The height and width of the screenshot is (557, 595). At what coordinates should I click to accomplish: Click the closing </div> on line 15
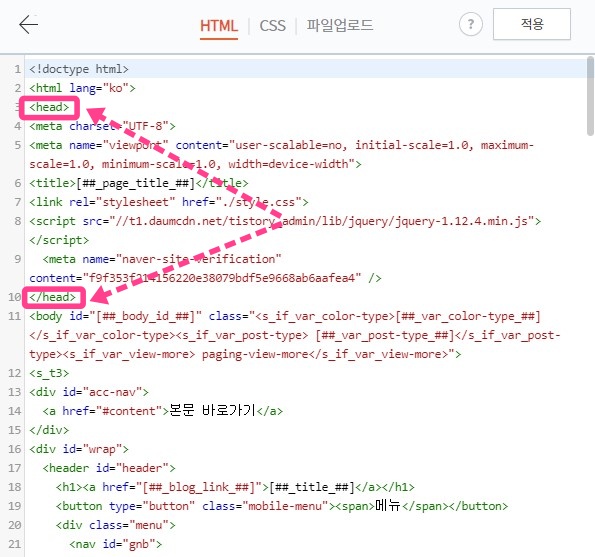pyautogui.click(x=49, y=430)
